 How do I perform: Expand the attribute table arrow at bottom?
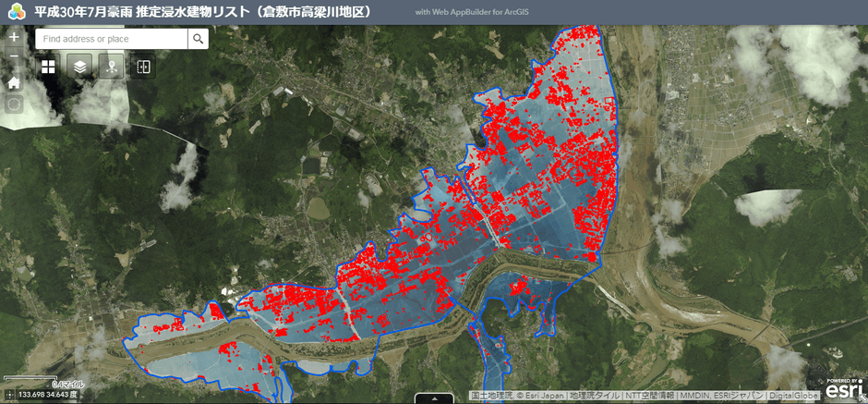[x=434, y=398]
